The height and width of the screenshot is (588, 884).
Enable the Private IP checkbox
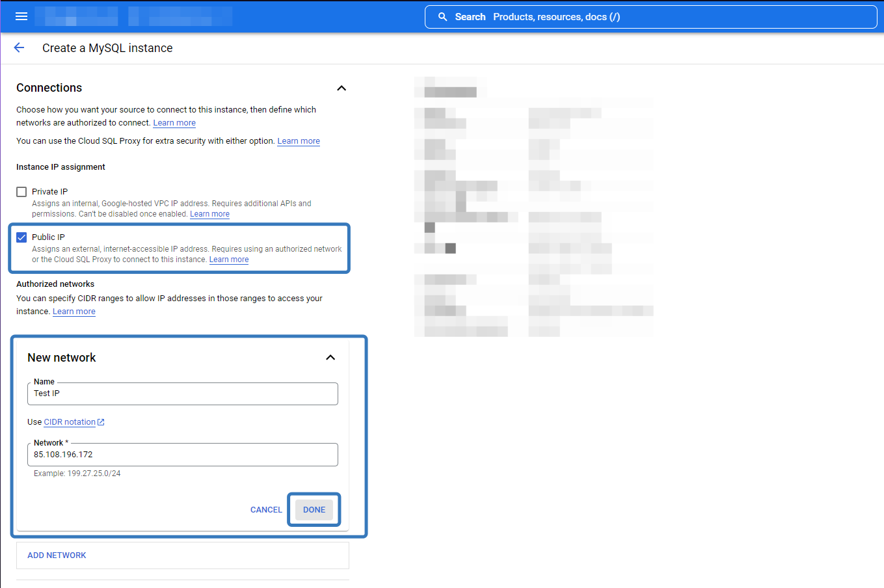[x=21, y=192]
